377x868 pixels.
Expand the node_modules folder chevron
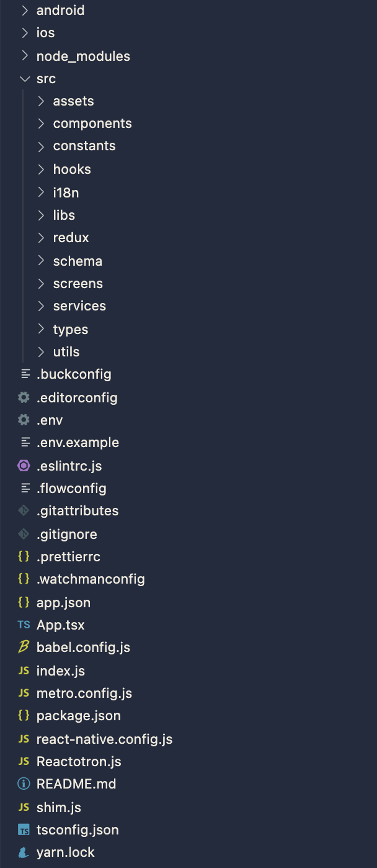pyautogui.click(x=25, y=56)
